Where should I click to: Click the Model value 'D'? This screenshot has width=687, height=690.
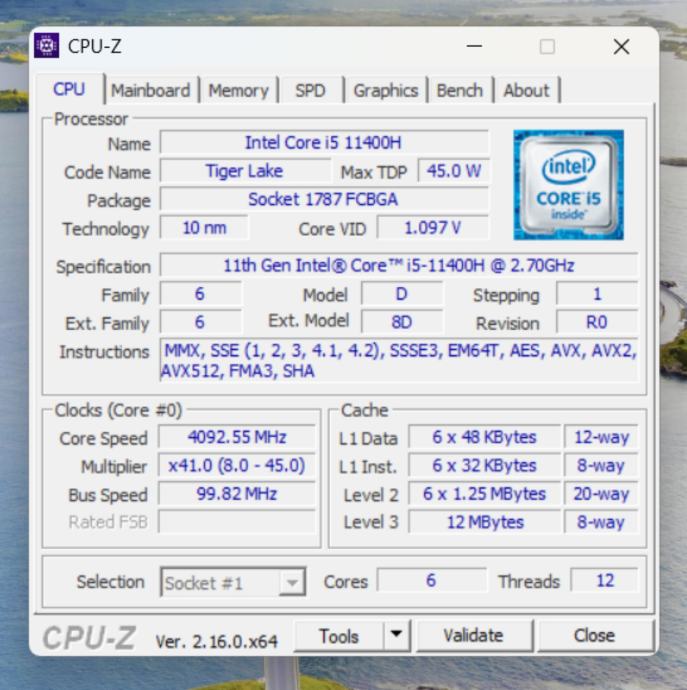point(401,294)
